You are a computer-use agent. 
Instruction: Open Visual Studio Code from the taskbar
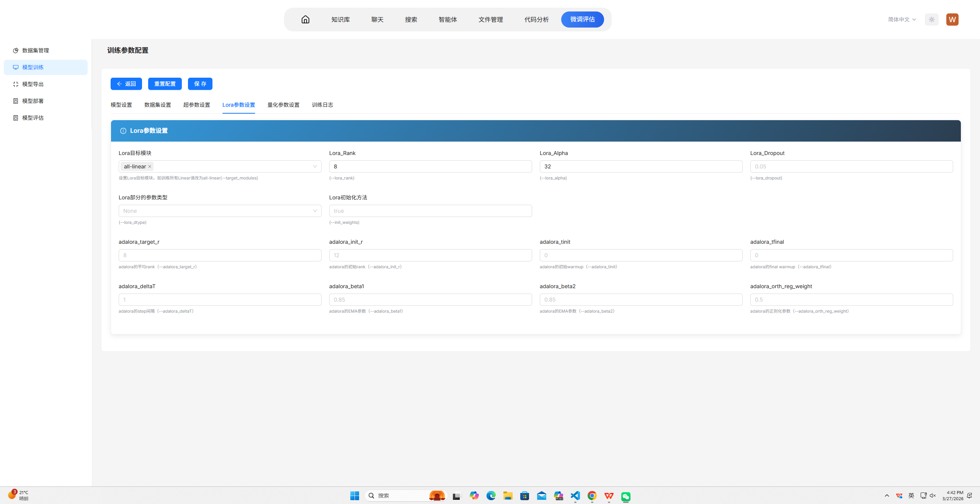(575, 496)
